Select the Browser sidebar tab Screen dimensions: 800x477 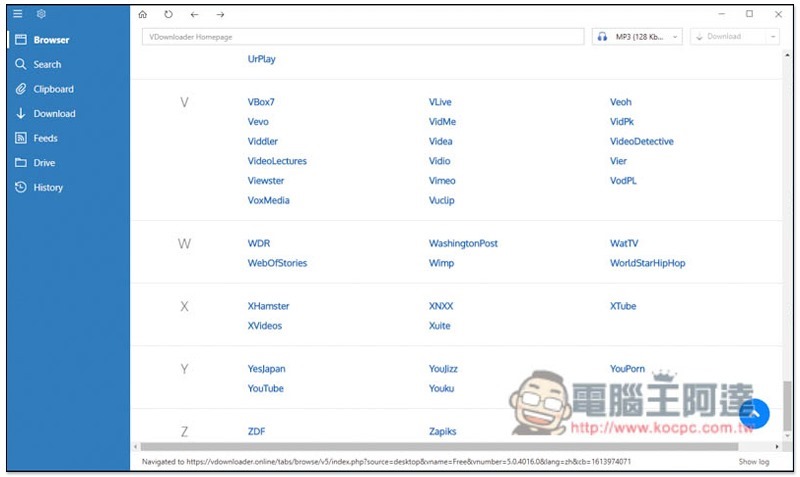(x=68, y=40)
